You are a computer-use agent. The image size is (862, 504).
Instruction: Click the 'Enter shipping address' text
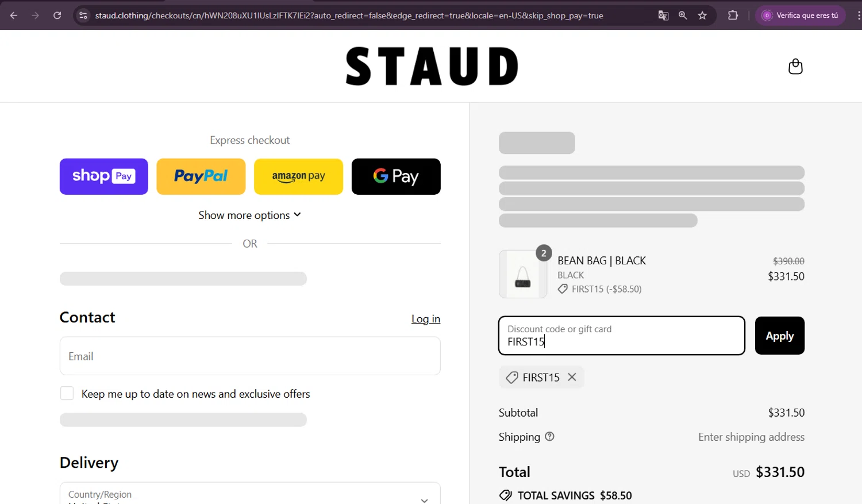pos(751,437)
